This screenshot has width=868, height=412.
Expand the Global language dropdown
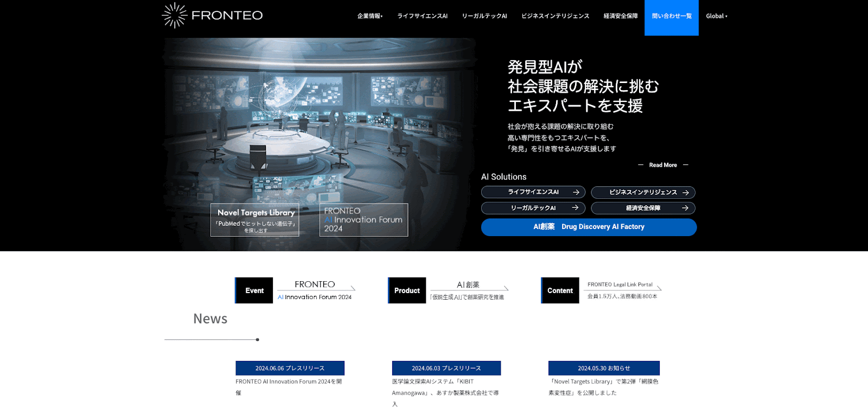tap(717, 16)
